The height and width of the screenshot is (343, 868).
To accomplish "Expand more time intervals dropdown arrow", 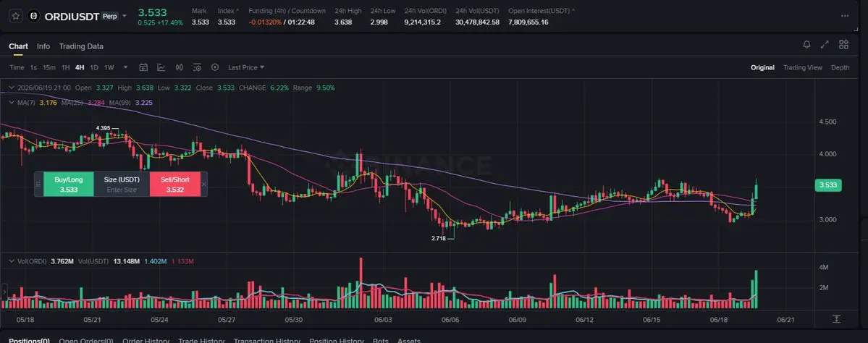I will pos(126,67).
